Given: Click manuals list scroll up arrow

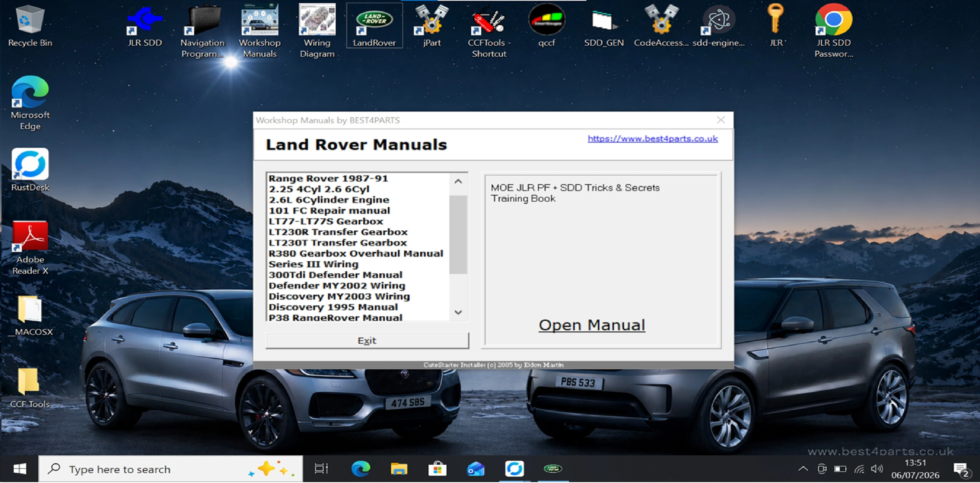Looking at the screenshot, I should (459, 182).
